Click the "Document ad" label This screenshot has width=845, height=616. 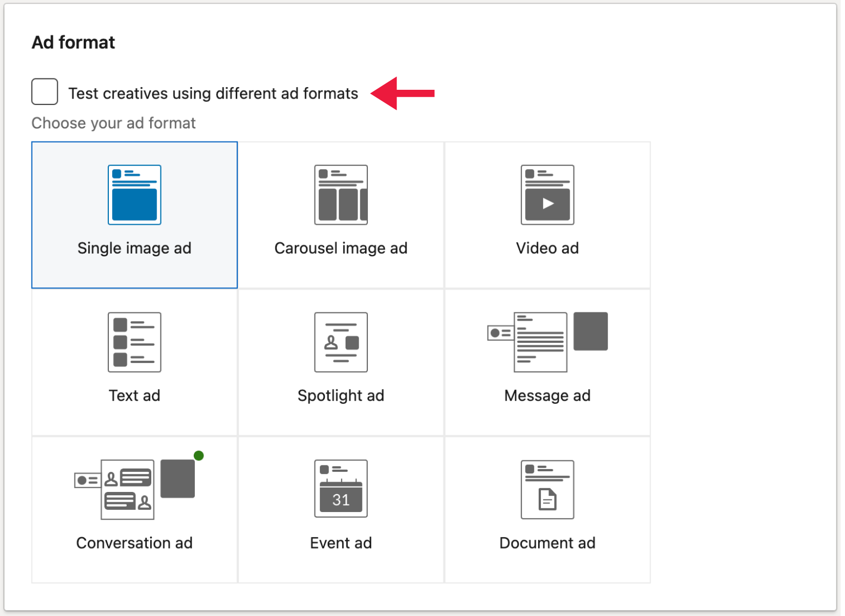(547, 543)
